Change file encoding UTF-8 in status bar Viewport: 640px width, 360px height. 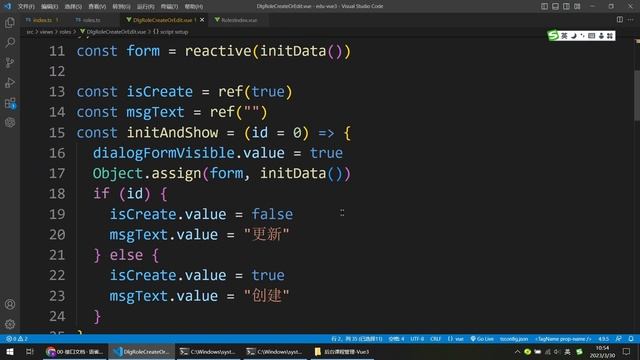point(417,339)
